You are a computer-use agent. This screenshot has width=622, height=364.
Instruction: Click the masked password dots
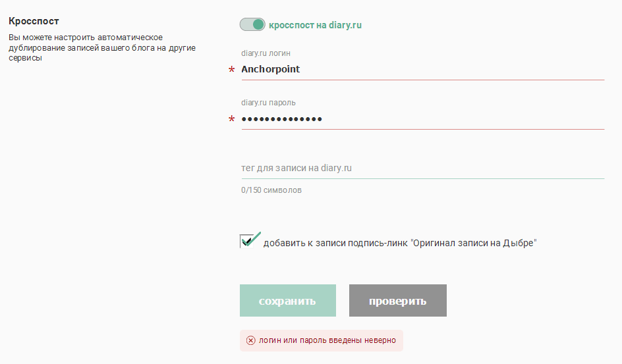tap(281, 119)
